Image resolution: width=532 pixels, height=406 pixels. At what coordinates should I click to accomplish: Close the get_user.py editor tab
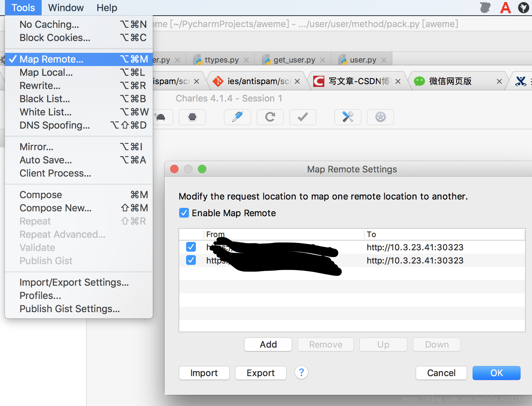point(323,60)
